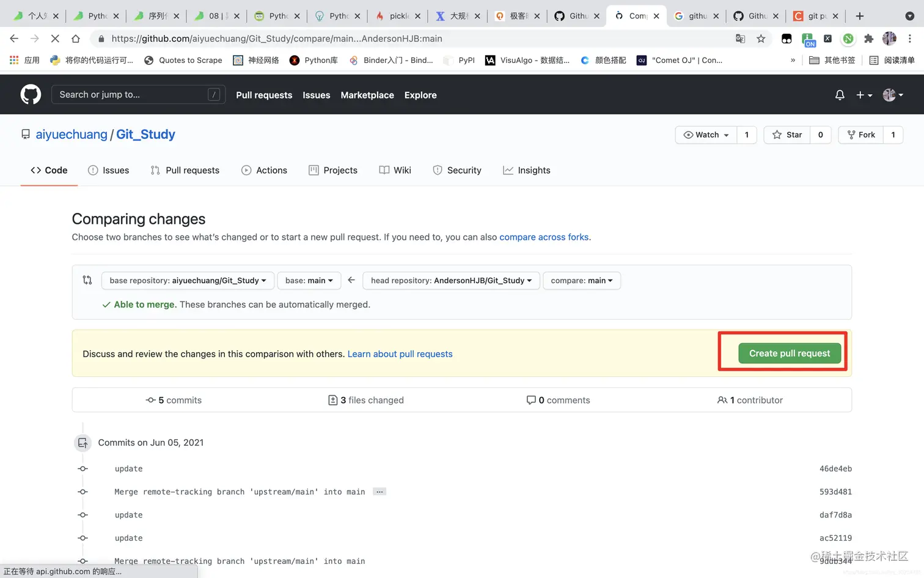The height and width of the screenshot is (578, 924).
Task: Open Issues in top navigation
Action: pos(316,95)
